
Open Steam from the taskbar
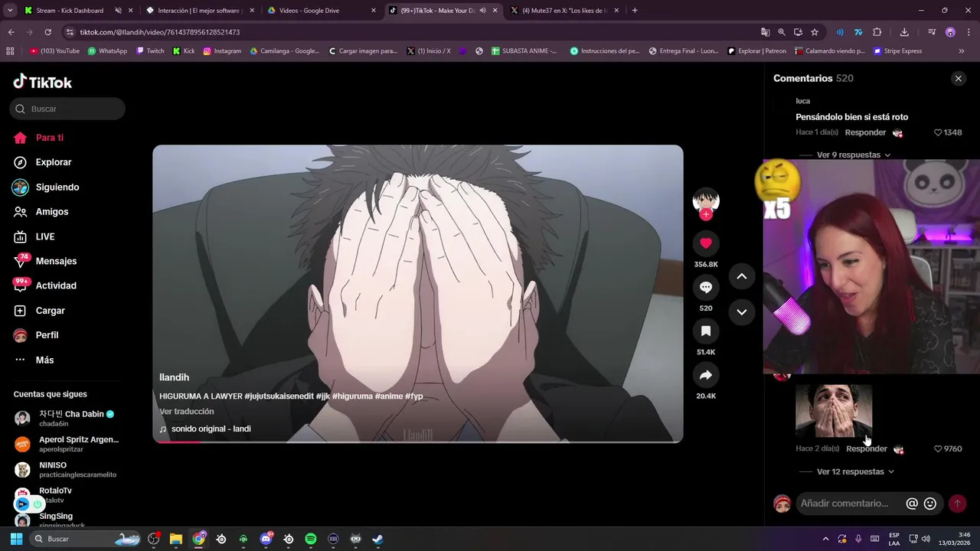click(x=377, y=539)
